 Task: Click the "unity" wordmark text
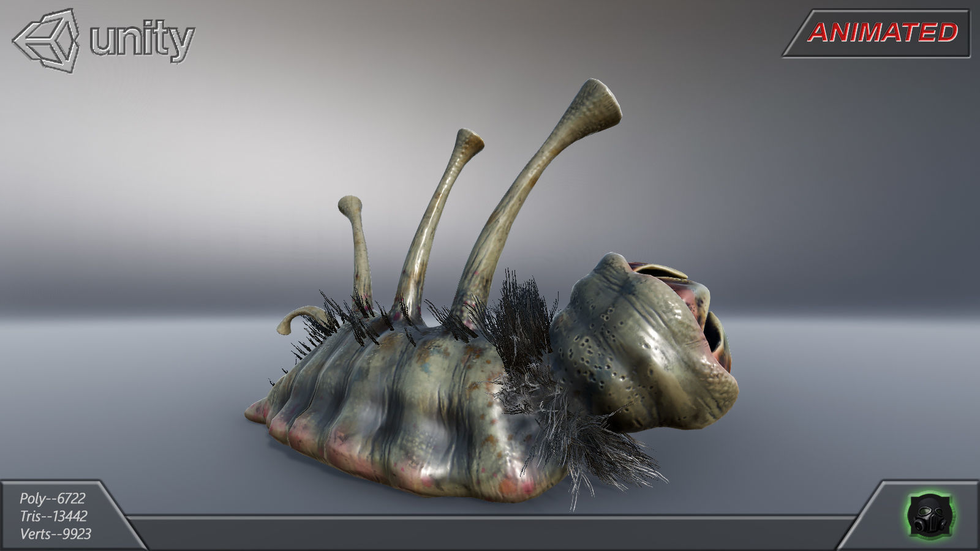(142, 42)
